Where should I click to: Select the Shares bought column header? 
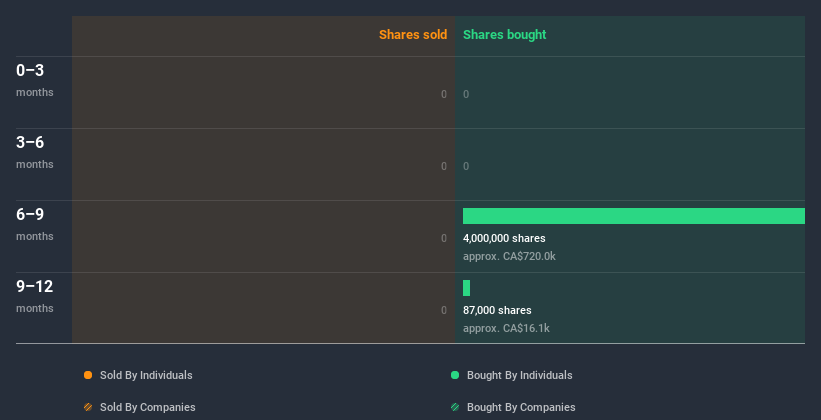point(505,35)
